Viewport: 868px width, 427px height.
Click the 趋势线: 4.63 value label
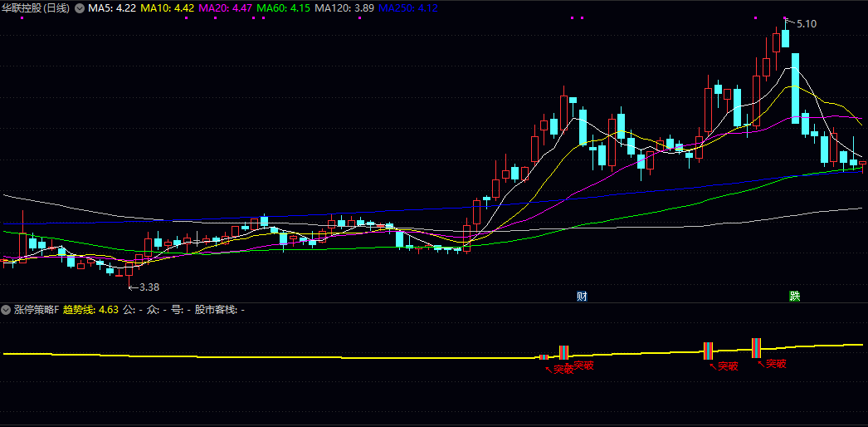[x=90, y=310]
